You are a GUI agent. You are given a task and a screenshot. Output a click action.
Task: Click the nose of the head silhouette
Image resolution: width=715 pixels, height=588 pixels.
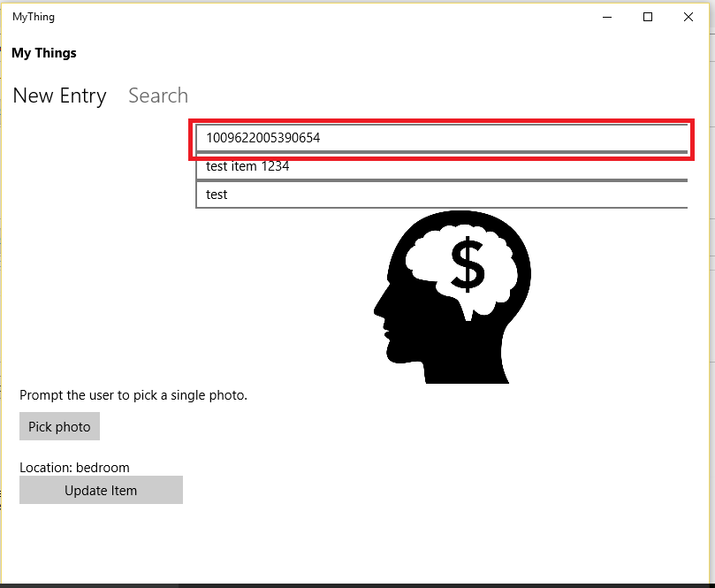[378, 309]
